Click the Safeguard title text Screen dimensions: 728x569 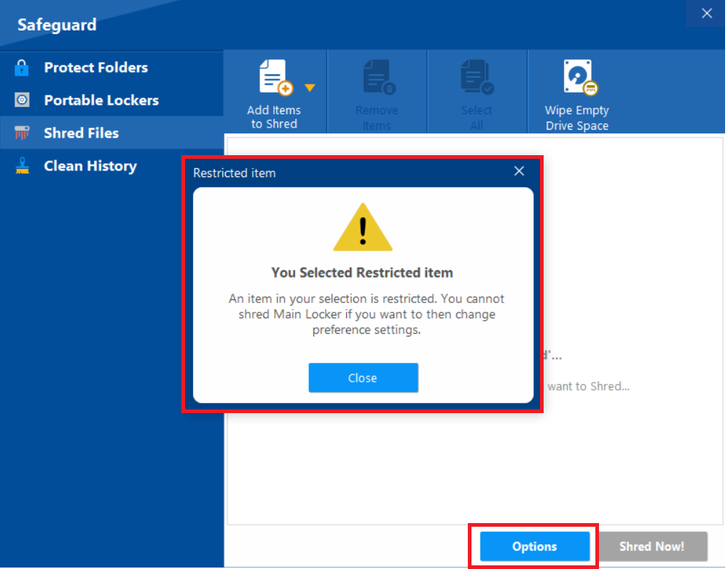click(x=57, y=25)
